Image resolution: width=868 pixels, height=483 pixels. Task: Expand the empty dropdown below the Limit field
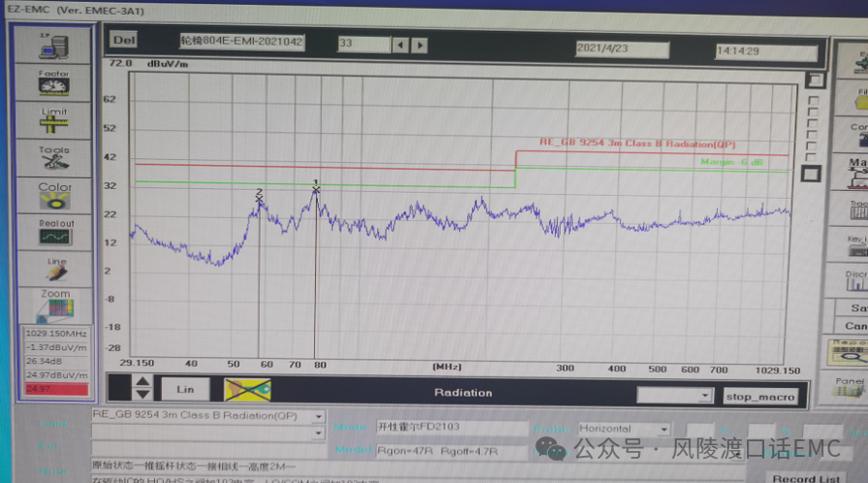pos(318,433)
